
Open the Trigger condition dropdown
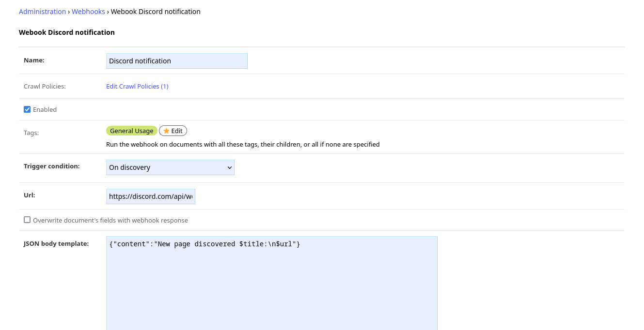coord(170,167)
